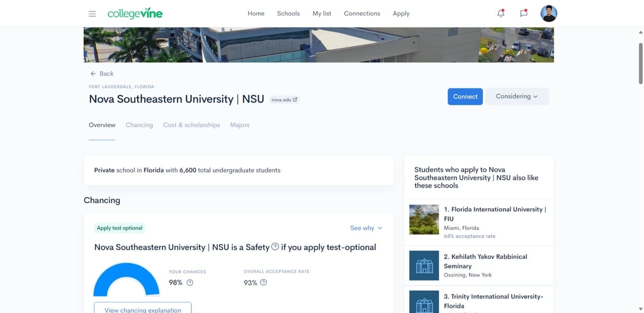This screenshot has height=313, width=644.
Task: Open the messages chat icon
Action: (x=523, y=13)
